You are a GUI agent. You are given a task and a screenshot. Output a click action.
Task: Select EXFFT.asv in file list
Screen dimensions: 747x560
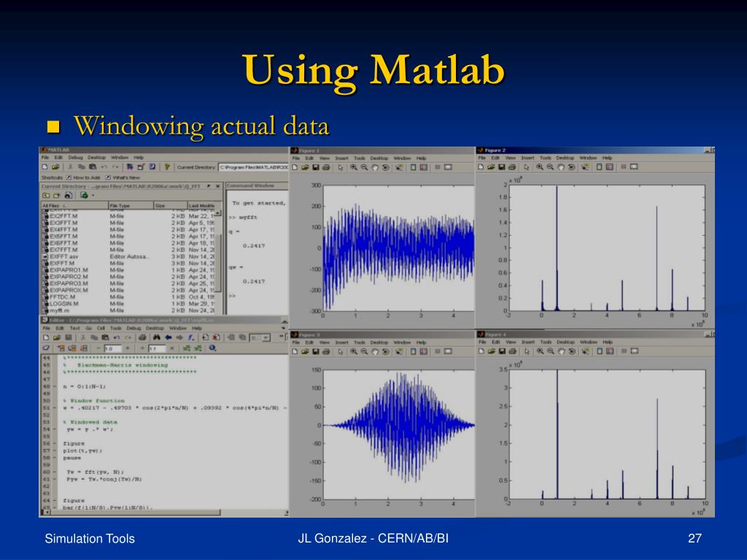(64, 256)
